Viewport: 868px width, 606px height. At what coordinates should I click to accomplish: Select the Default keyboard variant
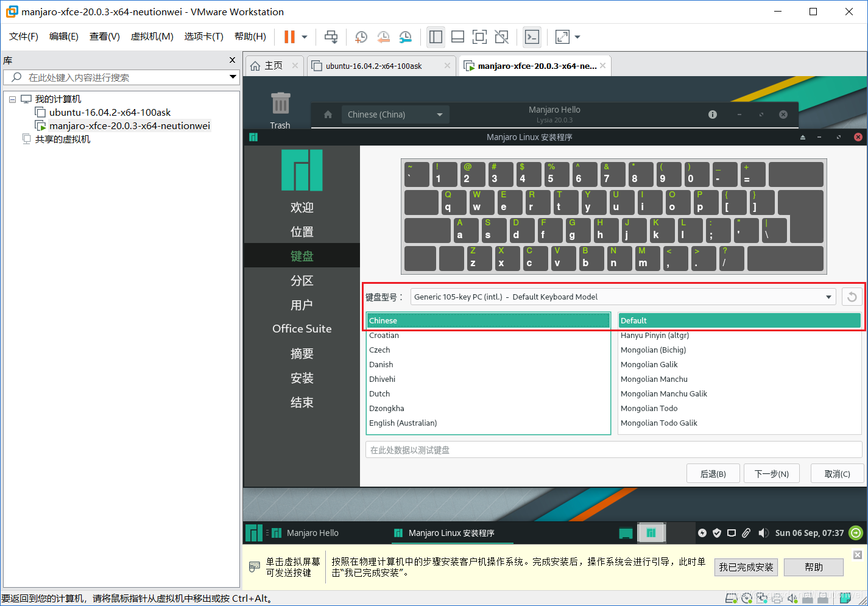(739, 320)
